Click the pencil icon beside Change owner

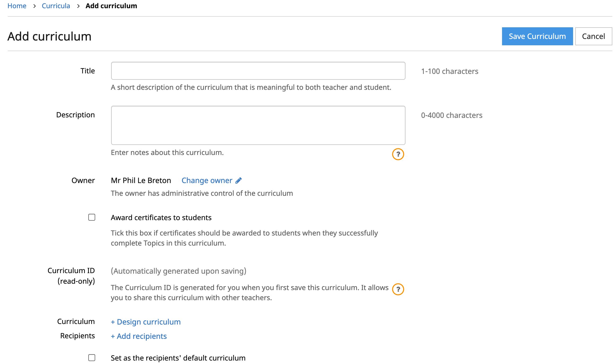[x=238, y=180]
